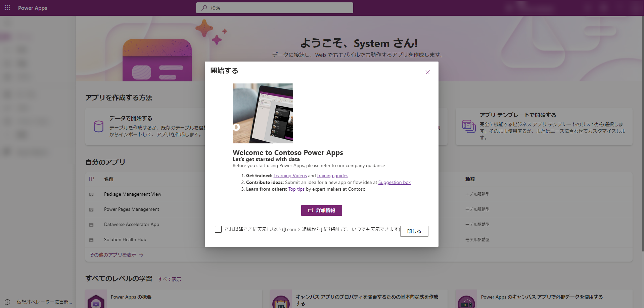Select the アプリ テンプレートで開始する card icon

tap(469, 126)
